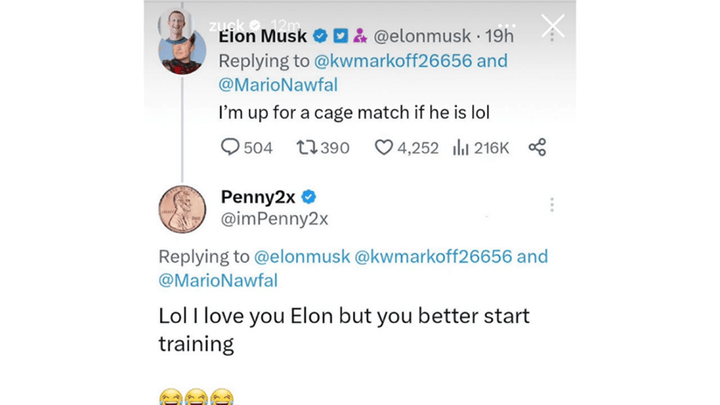
Task: Open the three-dot menu on Penny2x's tweet
Action: (552, 205)
